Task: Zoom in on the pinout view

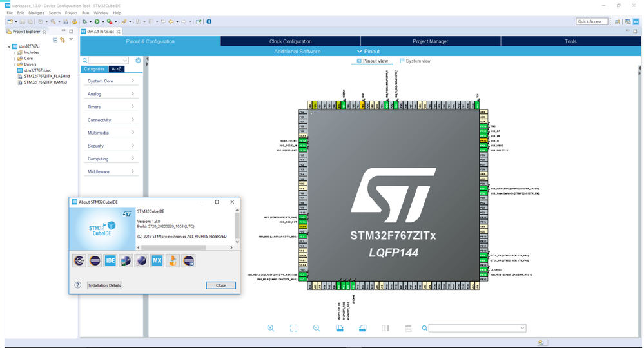Action: 271,328
